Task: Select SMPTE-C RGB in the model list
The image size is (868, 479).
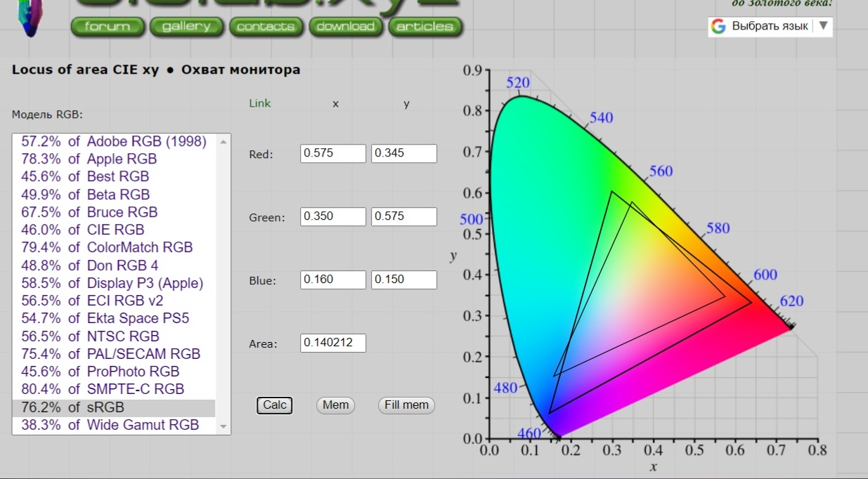Action: click(x=114, y=389)
